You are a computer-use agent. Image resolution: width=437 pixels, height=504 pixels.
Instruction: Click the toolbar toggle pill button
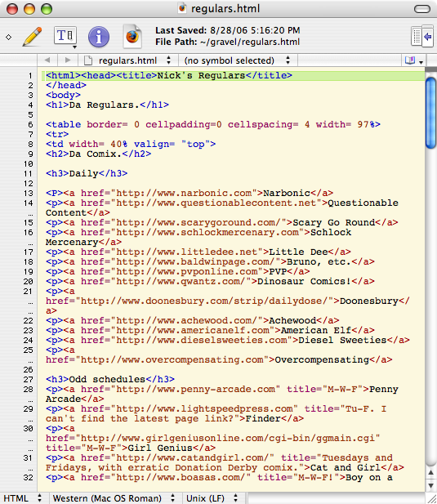pos(422,9)
